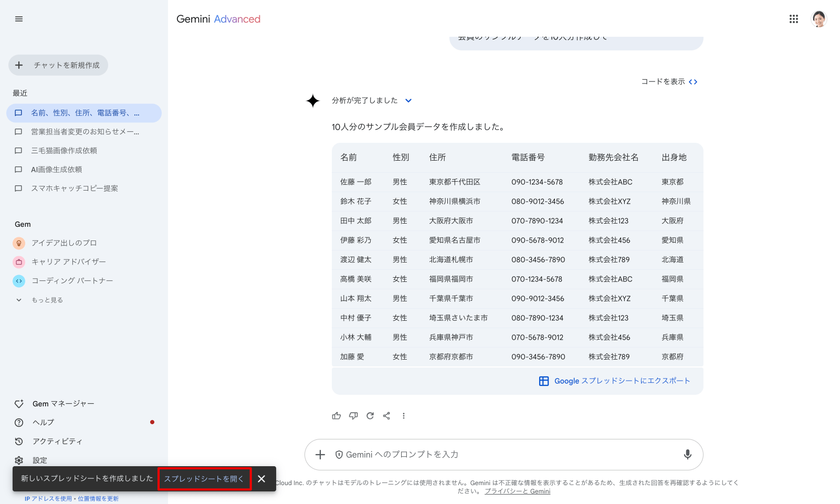Screen dimensions: 840x504
Task: Click the 設定 gear icon
Action: 19,460
